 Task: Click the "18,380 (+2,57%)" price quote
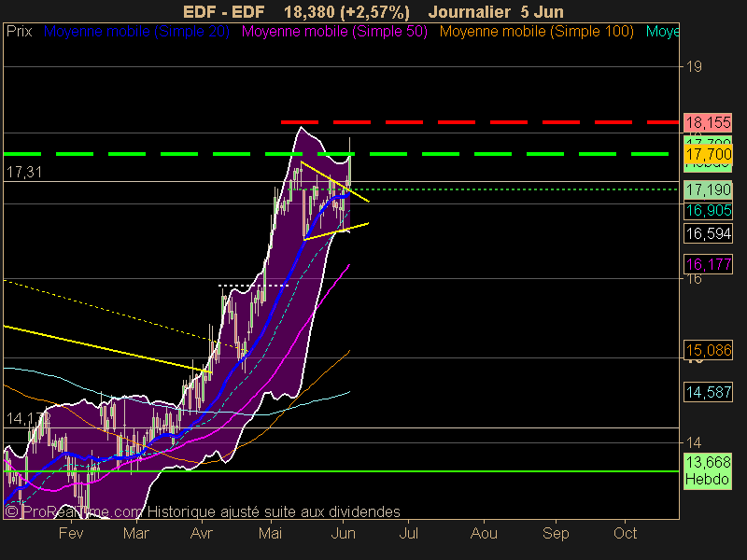click(346, 12)
